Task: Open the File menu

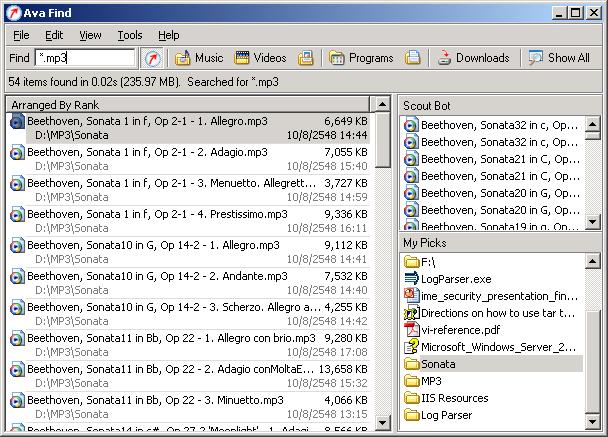Action: pos(21,35)
